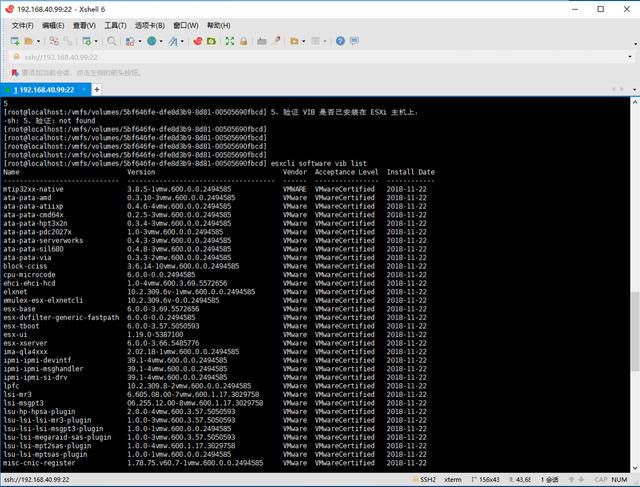Click the xterm status bar entry
Image resolution: width=640 pixels, height=487 pixels.
(x=453, y=480)
